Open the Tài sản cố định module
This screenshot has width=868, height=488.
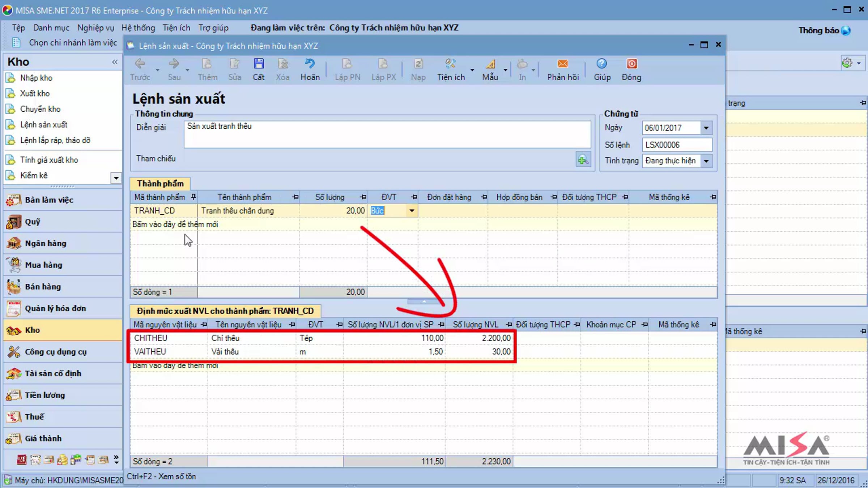63,373
